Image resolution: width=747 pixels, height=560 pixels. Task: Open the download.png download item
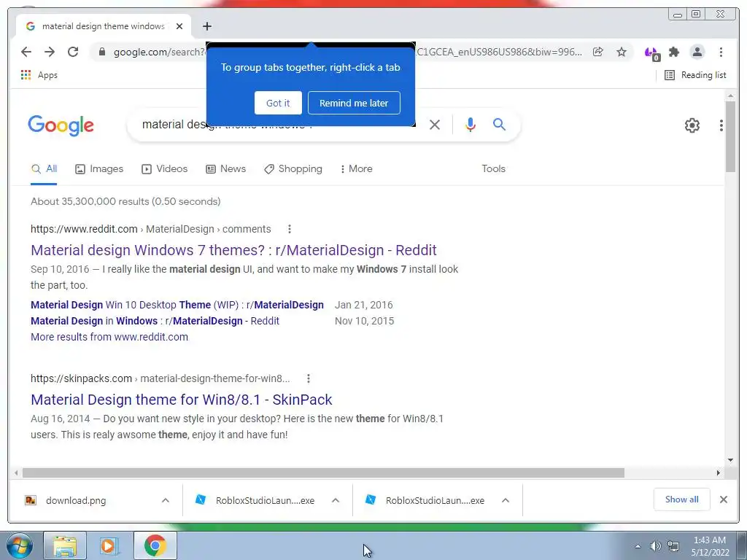coord(76,500)
